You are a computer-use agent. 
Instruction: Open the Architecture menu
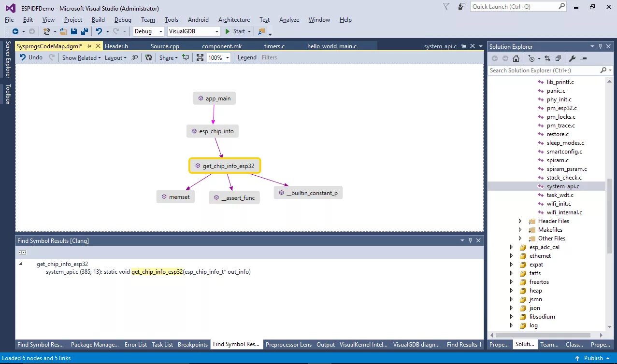(234, 20)
